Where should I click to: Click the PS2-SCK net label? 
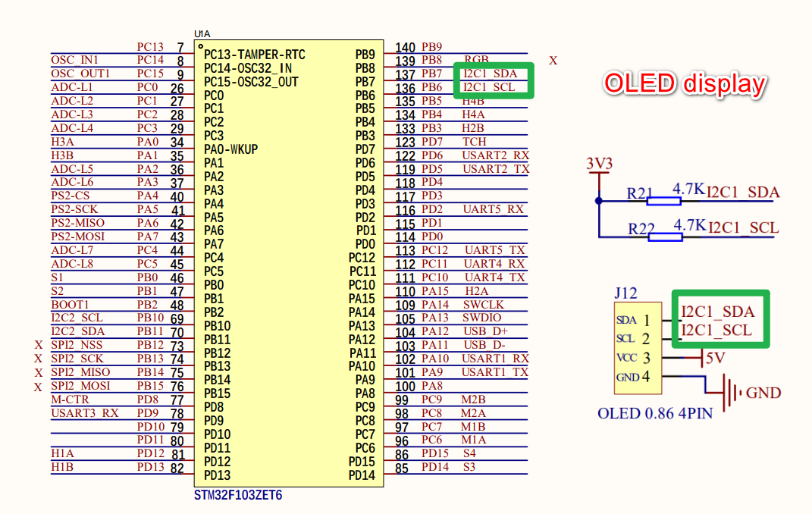tap(74, 209)
